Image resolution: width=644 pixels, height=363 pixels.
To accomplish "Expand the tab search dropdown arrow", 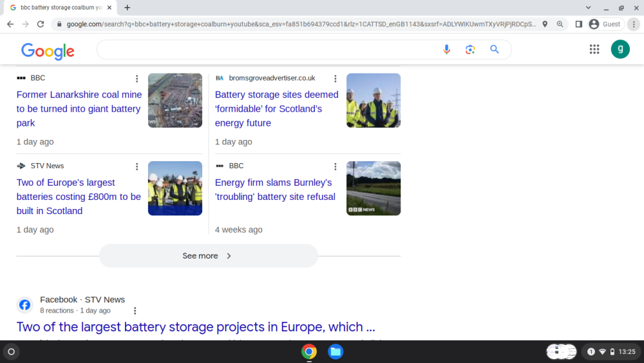I will click(588, 7).
